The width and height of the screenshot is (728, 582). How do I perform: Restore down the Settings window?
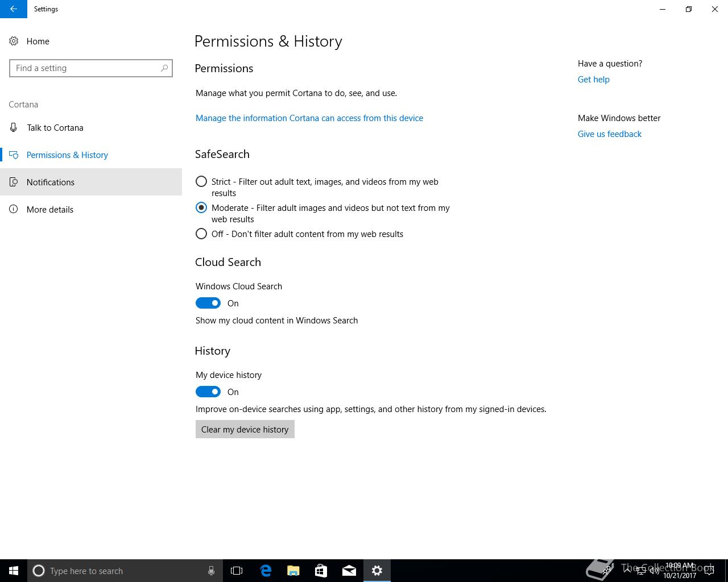[x=689, y=9]
